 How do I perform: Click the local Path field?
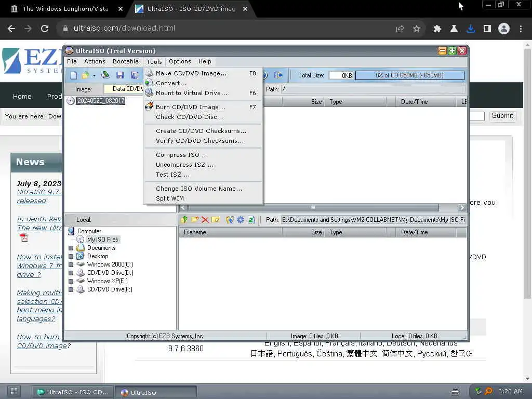pos(373,220)
